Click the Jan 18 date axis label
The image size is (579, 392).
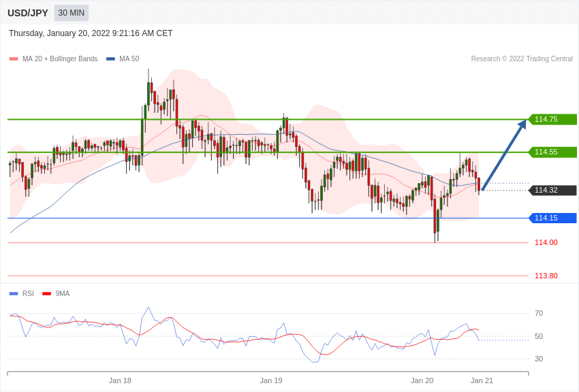click(x=120, y=380)
